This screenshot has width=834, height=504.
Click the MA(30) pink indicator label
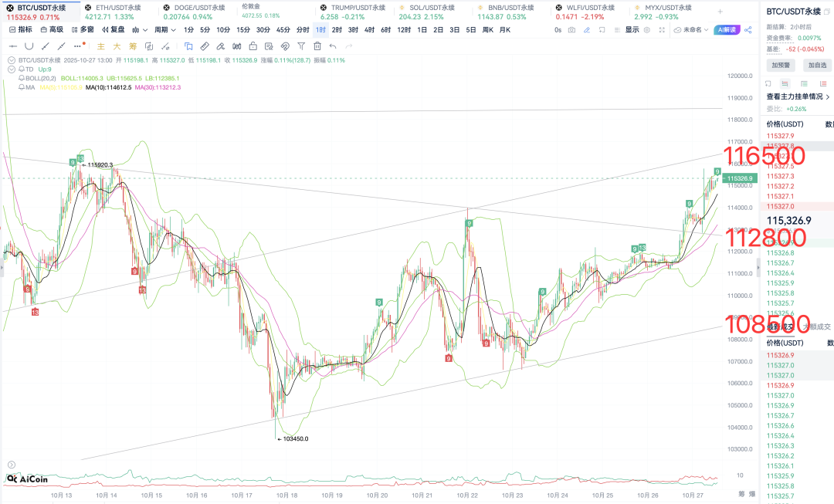158,87
